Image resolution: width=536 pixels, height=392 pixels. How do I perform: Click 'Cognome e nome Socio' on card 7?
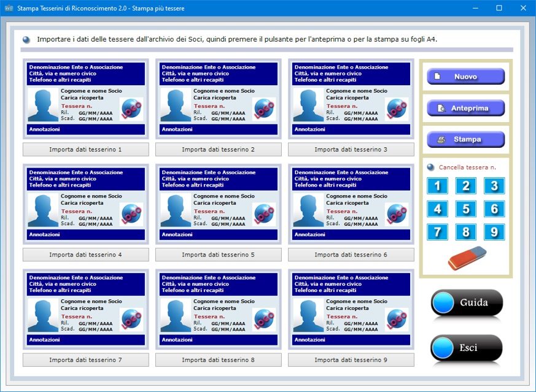(x=91, y=301)
